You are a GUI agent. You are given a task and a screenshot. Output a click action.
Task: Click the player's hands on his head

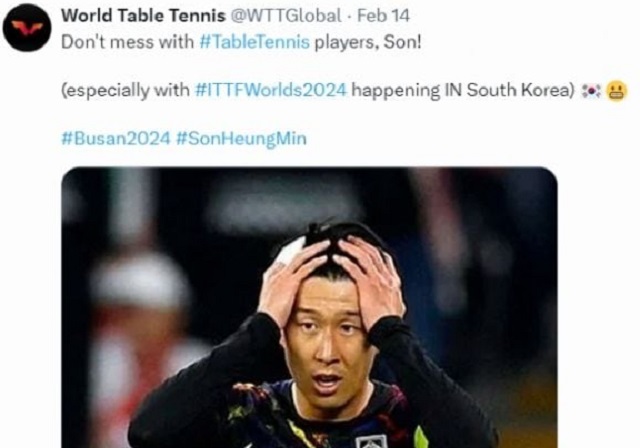(x=331, y=279)
